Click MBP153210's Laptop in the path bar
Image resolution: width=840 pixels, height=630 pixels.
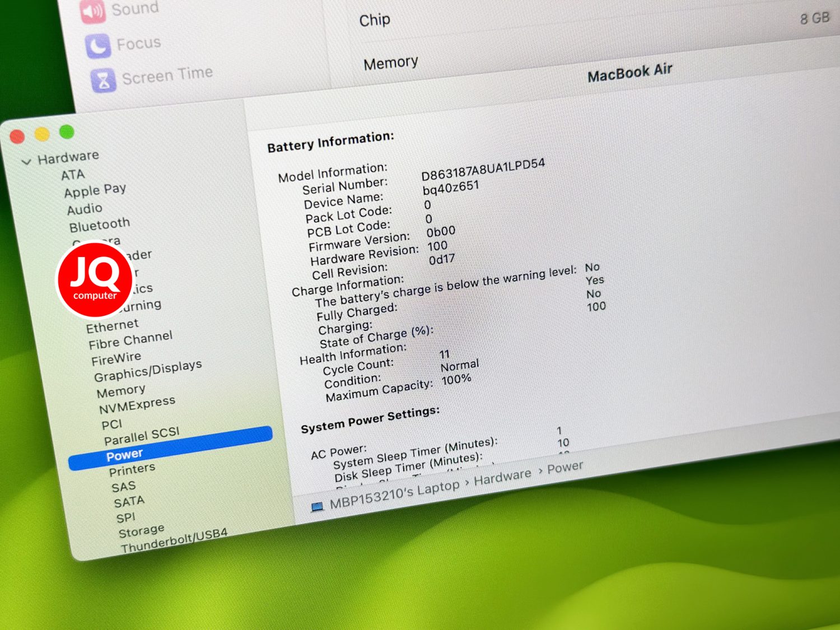[x=394, y=494]
